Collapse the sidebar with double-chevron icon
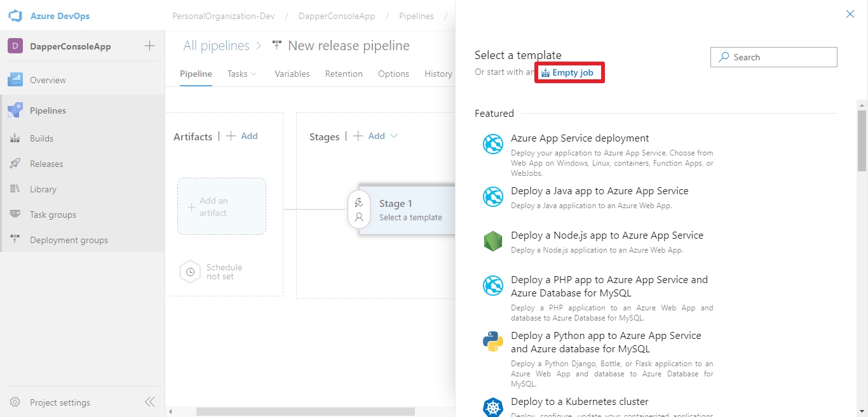 (x=150, y=402)
